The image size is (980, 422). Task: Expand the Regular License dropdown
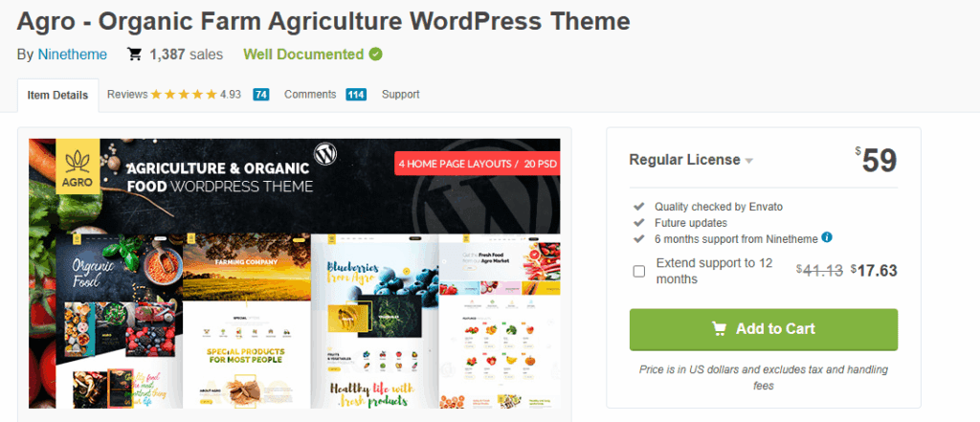[691, 160]
